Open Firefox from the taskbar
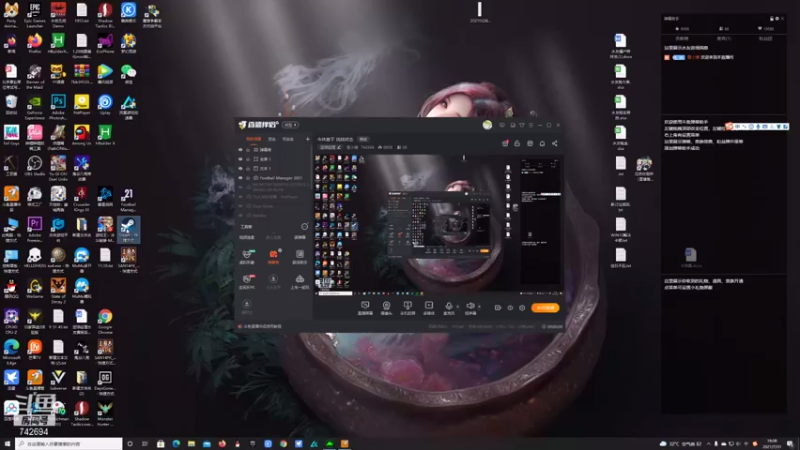Image resolution: width=800 pixels, height=450 pixels. (222, 444)
